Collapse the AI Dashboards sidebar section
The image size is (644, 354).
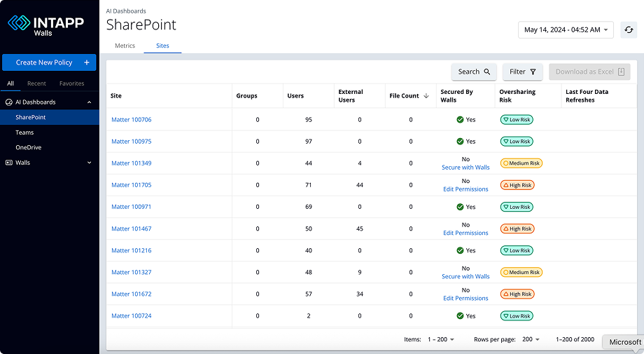(x=89, y=102)
